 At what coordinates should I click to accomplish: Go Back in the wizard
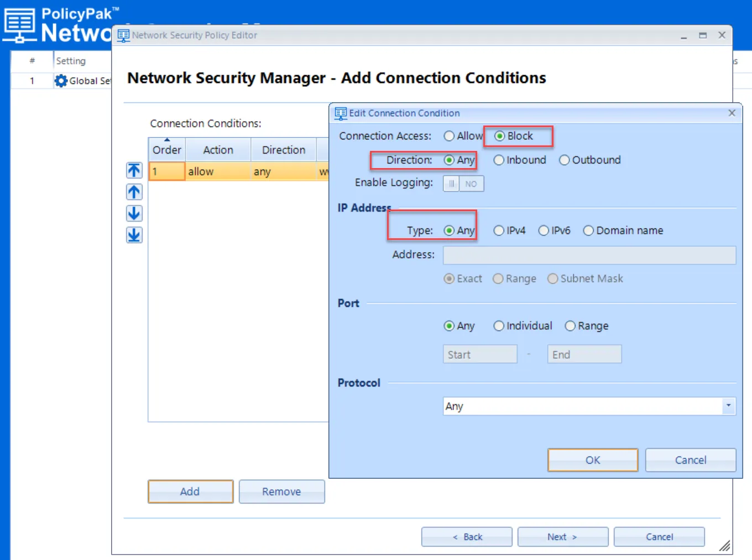click(x=467, y=537)
